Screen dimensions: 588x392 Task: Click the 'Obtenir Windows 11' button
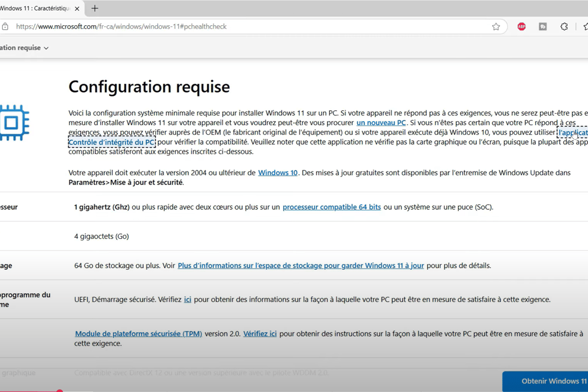(546, 382)
